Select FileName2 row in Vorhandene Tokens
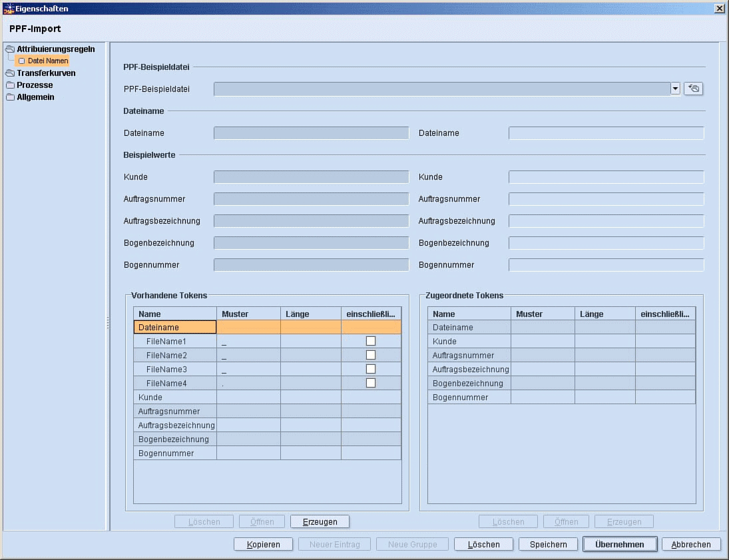Image resolution: width=729 pixels, height=560 pixels. [268, 355]
